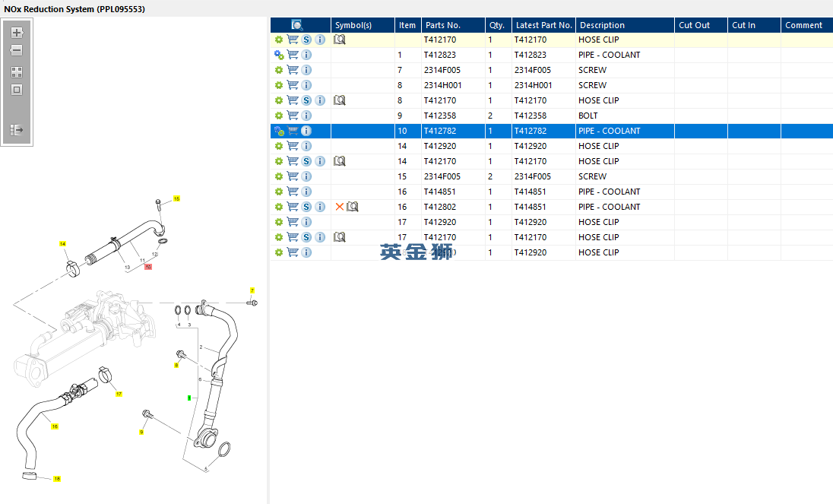Open info icon for T412358 BOLT row
This screenshot has height=504, width=833.
pos(306,116)
